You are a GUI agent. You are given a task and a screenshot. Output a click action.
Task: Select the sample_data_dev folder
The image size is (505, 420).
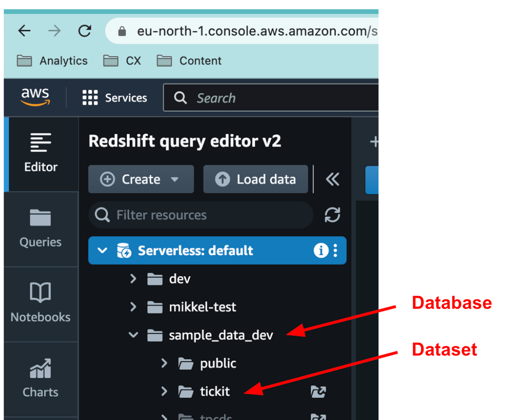[x=210, y=335]
